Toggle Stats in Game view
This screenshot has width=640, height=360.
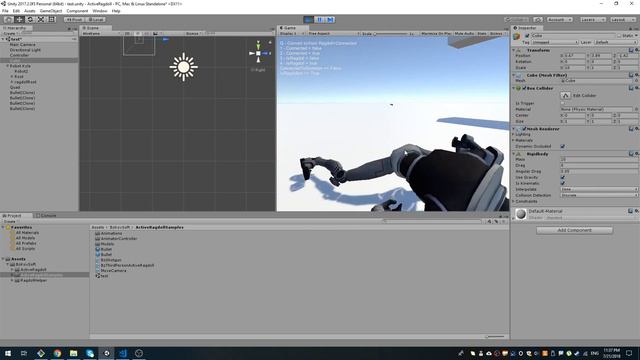point(482,33)
